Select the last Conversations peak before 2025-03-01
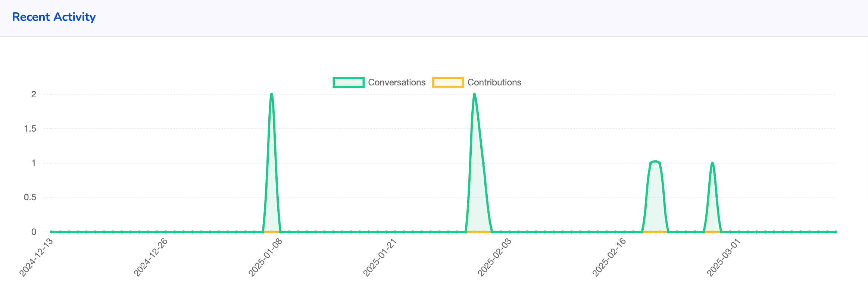Image resolution: width=868 pixels, height=305 pixels. (712, 163)
